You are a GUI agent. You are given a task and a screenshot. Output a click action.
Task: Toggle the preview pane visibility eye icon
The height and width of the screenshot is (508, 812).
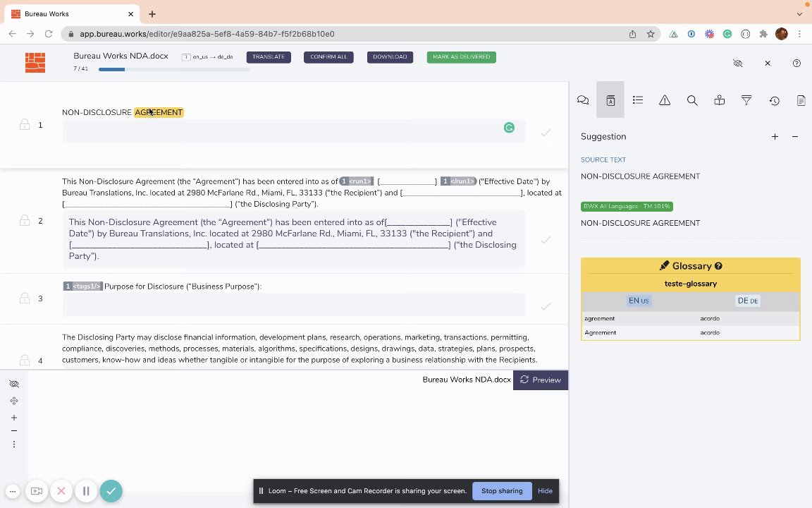click(14, 384)
